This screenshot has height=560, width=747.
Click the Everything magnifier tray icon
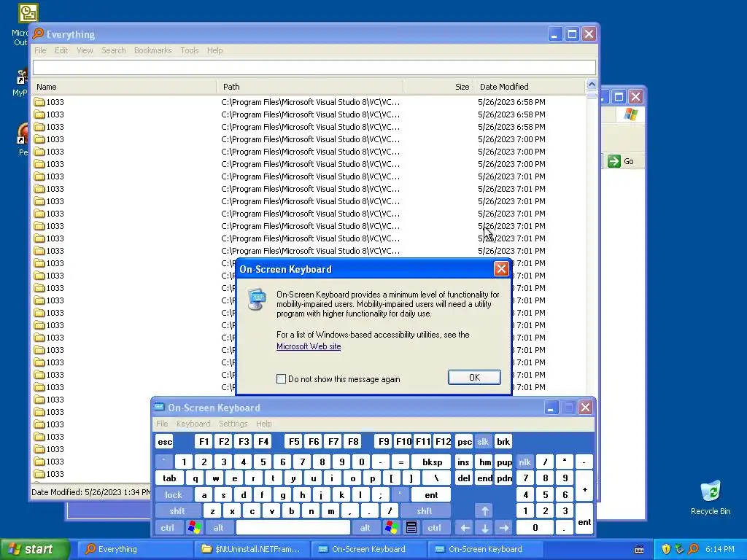click(x=693, y=549)
